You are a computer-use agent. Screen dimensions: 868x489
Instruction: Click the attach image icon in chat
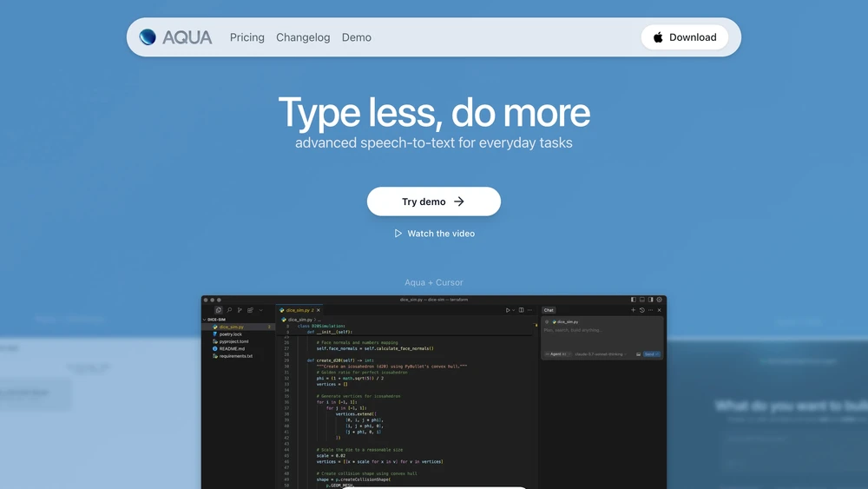[x=638, y=354]
